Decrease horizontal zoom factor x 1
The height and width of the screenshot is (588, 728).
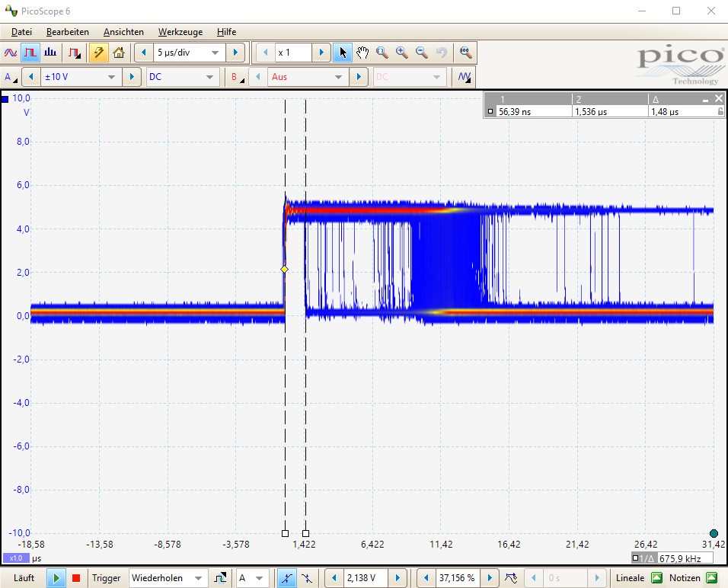[x=265, y=53]
